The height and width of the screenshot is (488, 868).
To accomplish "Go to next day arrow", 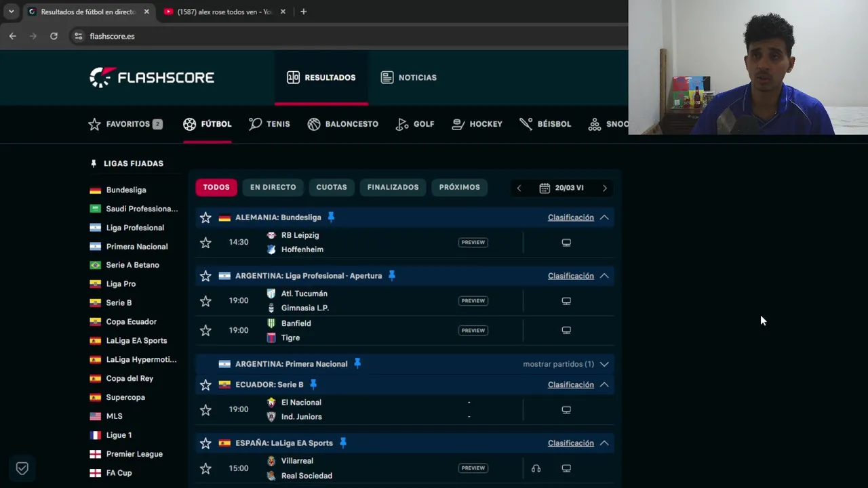I will click(x=605, y=188).
